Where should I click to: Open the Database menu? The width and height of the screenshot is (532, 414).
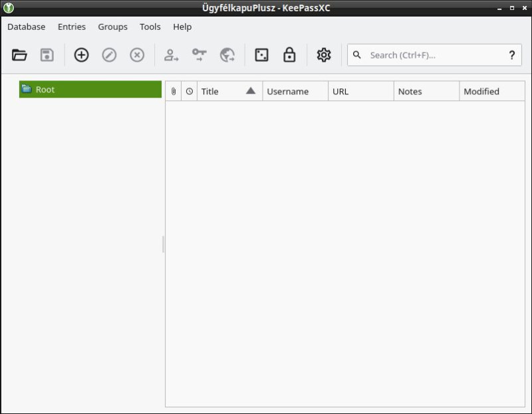coord(27,27)
